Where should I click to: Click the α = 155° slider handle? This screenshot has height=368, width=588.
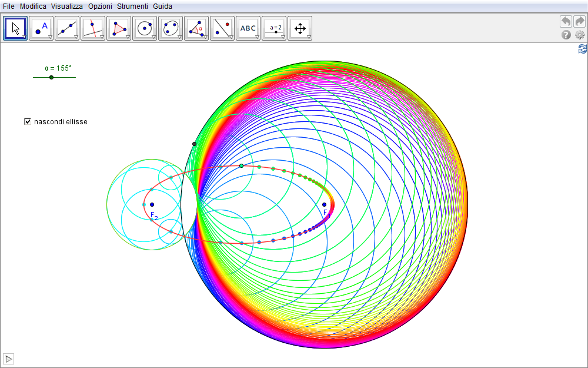(51, 77)
